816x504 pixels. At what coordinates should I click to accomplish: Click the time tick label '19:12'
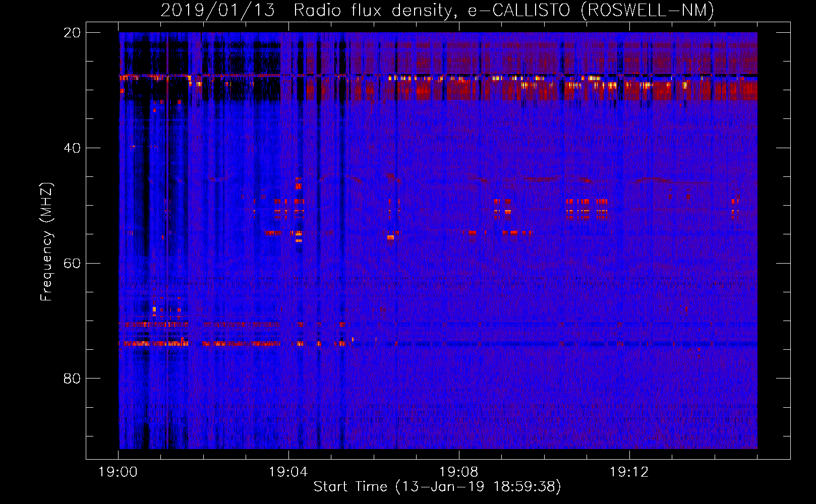(629, 472)
